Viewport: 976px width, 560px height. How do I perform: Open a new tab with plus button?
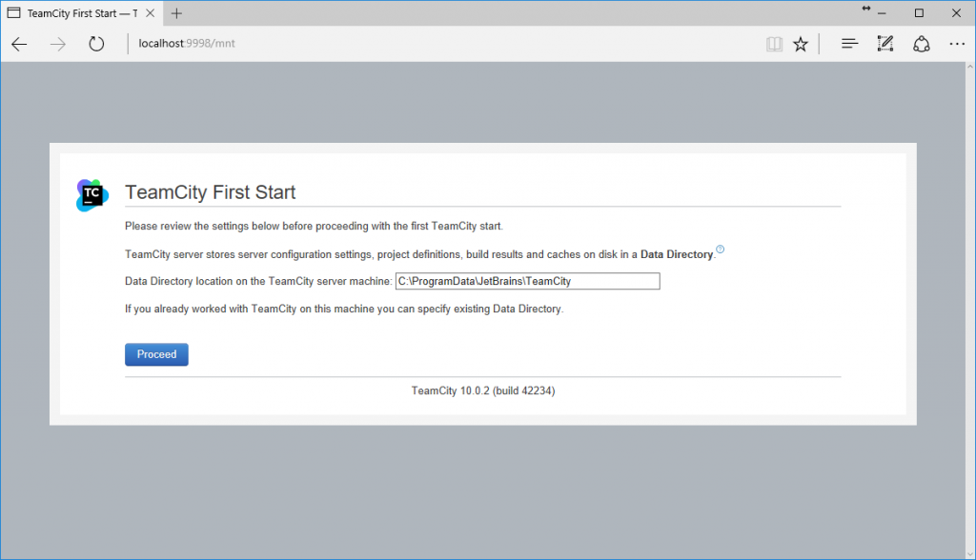[176, 13]
